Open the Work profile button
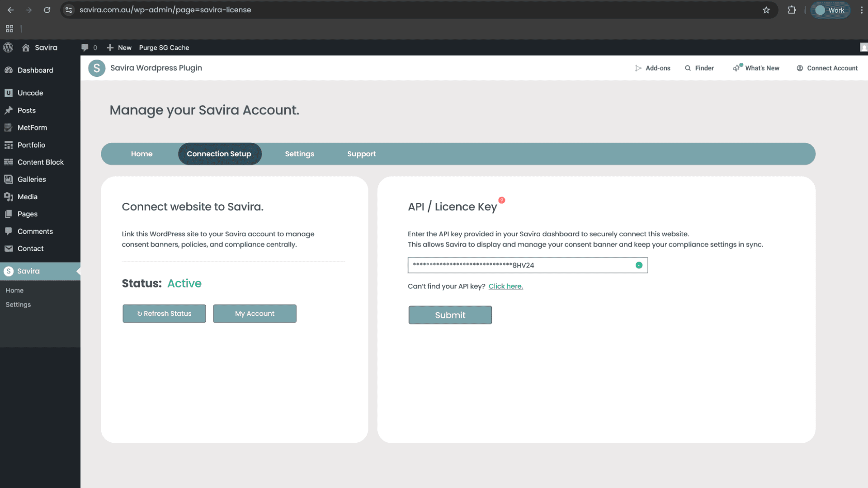868x488 pixels. [830, 10]
